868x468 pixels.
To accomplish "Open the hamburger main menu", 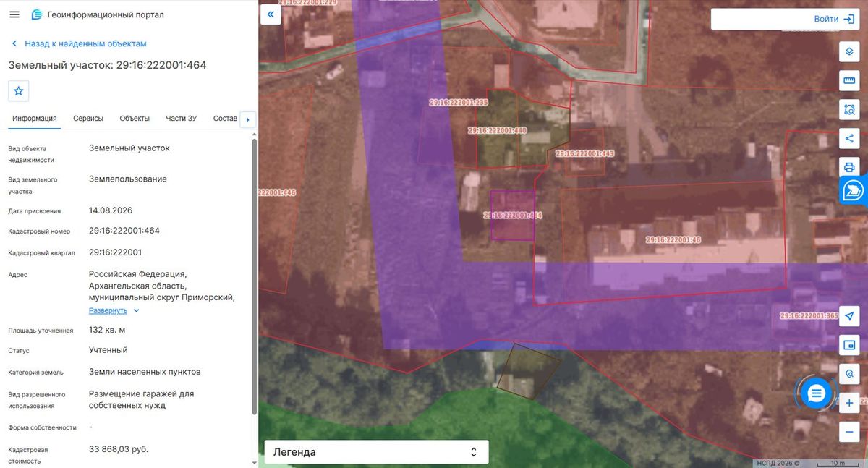I will (14, 14).
